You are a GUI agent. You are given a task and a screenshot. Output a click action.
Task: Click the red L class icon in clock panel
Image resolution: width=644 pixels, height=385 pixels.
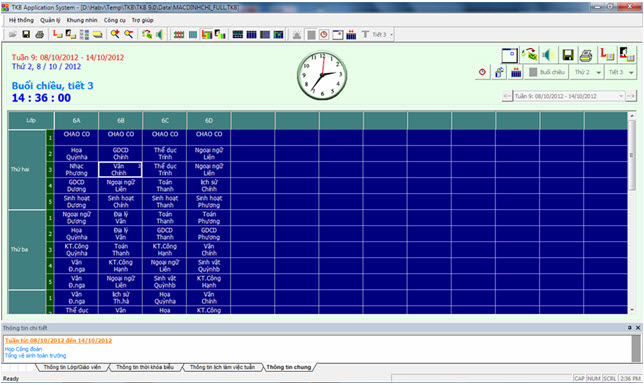point(607,55)
